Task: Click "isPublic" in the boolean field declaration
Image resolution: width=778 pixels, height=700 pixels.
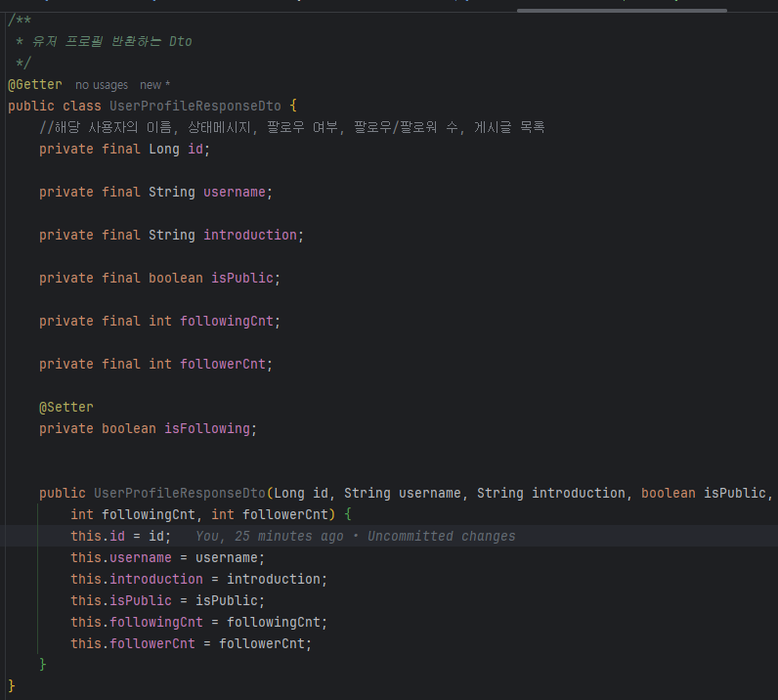Action: [242, 278]
